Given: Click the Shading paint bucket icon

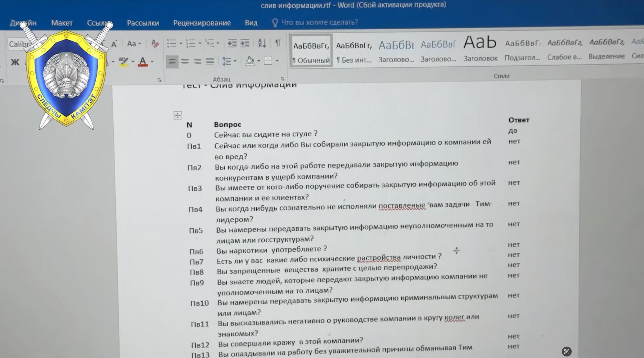Looking at the screenshot, I should (249, 61).
